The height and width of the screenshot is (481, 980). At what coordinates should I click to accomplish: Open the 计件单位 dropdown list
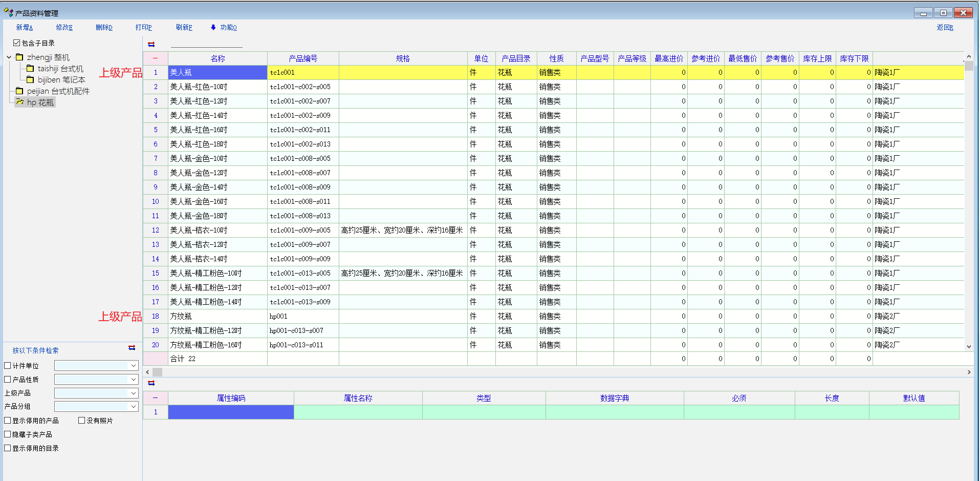click(134, 366)
